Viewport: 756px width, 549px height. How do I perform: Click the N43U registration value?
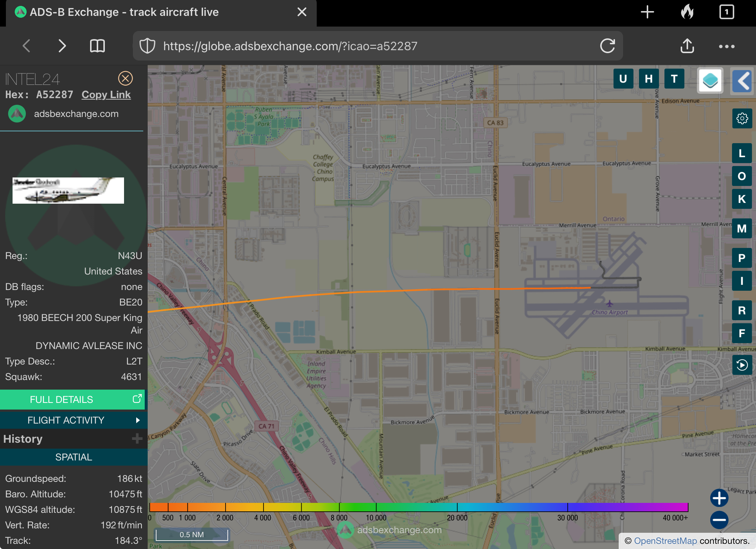pyautogui.click(x=130, y=256)
